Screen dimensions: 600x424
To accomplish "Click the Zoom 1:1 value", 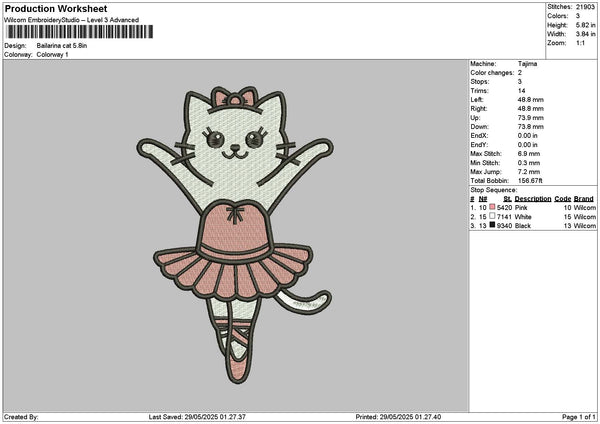I will click(579, 44).
